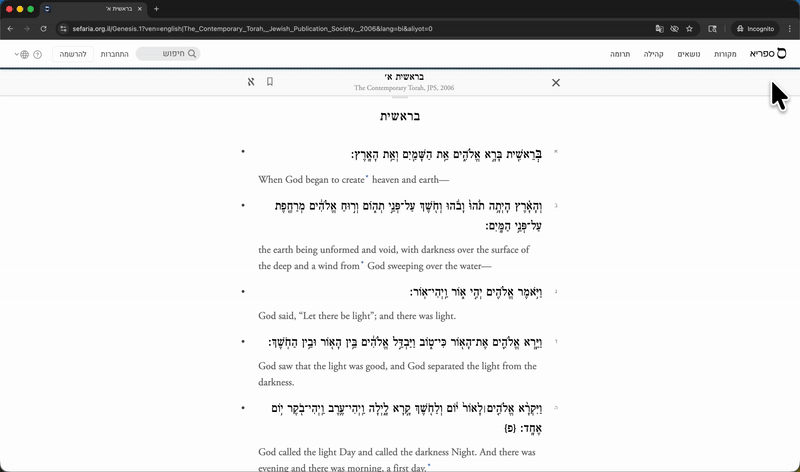Open the קהילה menu item
The image size is (800, 472).
pyautogui.click(x=654, y=53)
